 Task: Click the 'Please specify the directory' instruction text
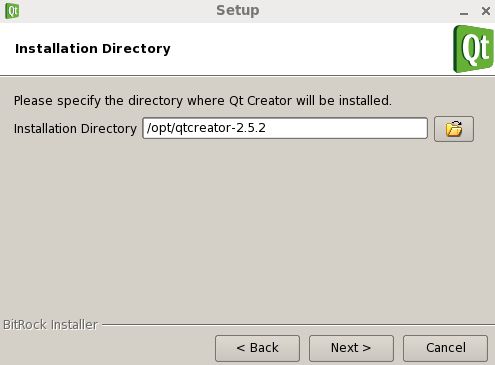point(203,101)
